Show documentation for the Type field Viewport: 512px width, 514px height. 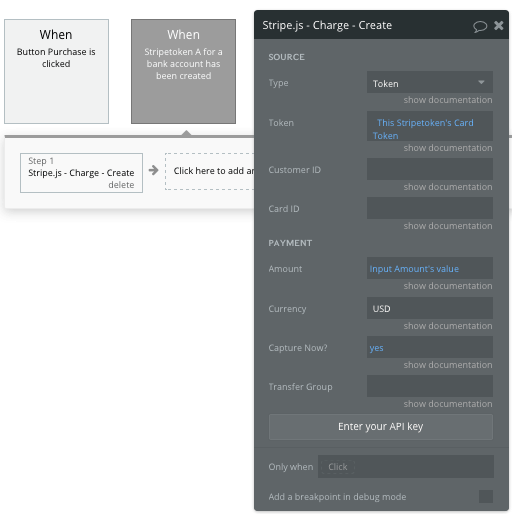coord(448,100)
